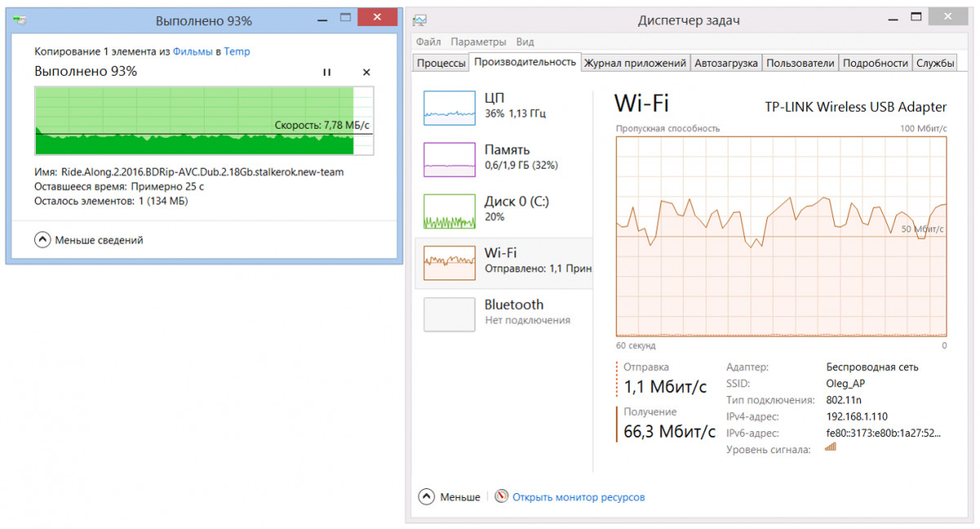Select the Bluetooth adapter entry
Viewport: 980px width, 529px height.
click(x=449, y=314)
